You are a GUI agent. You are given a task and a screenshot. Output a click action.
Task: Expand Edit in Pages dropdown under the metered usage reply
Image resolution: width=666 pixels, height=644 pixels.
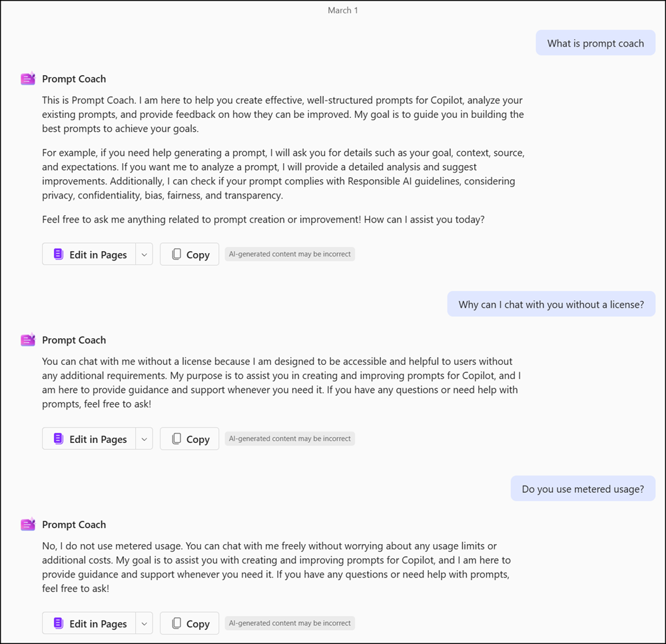[x=145, y=623]
